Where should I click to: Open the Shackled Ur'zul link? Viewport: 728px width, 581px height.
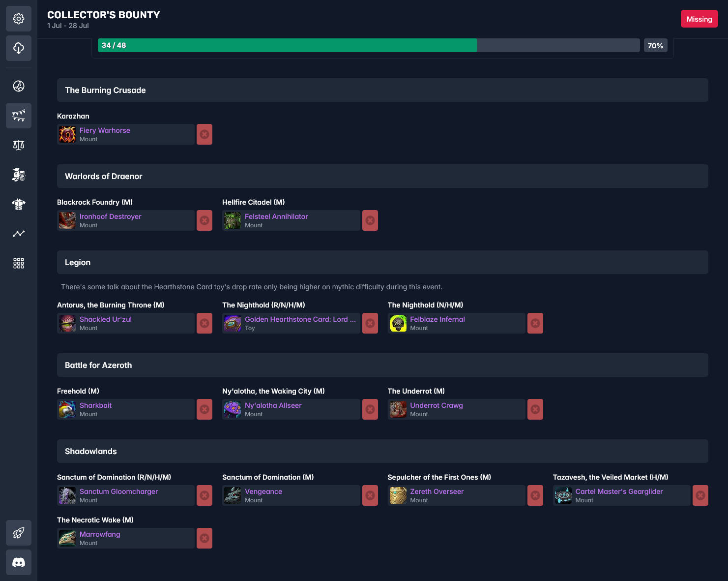(x=106, y=319)
